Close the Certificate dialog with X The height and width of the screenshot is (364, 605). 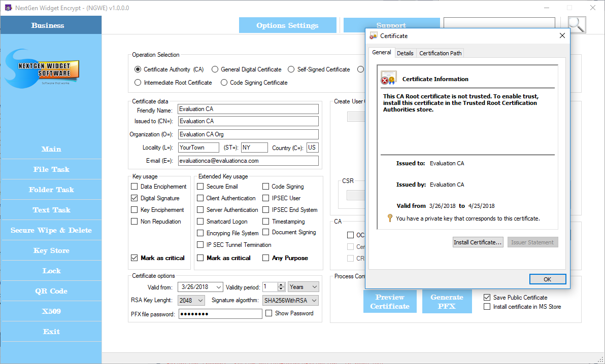coord(562,35)
